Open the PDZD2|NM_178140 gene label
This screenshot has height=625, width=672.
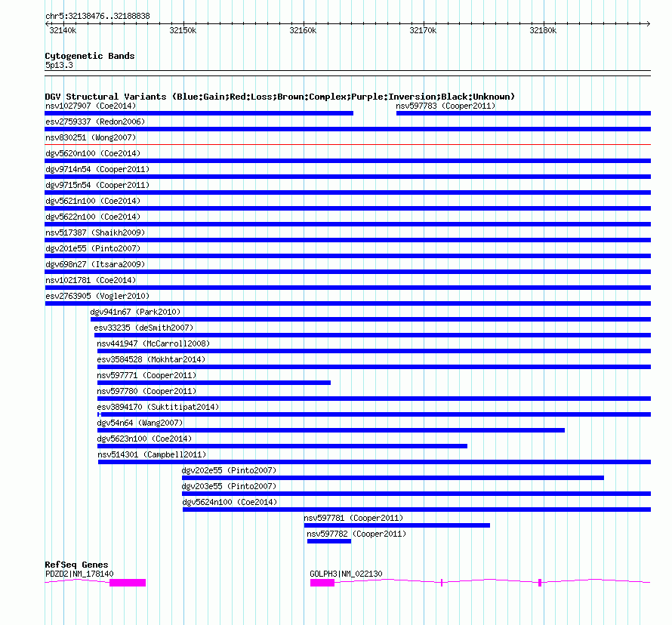[x=79, y=574]
